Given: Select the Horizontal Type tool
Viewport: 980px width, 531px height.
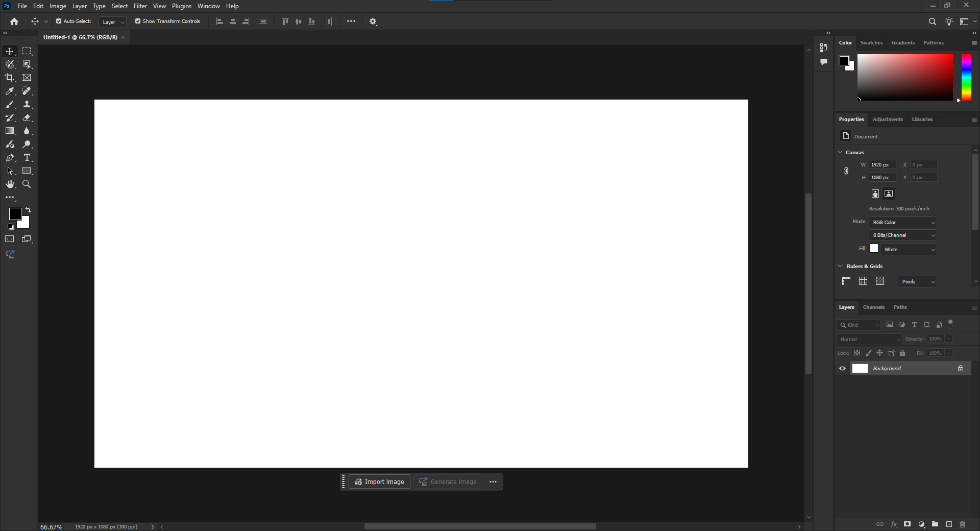Looking at the screenshot, I should pyautogui.click(x=27, y=158).
